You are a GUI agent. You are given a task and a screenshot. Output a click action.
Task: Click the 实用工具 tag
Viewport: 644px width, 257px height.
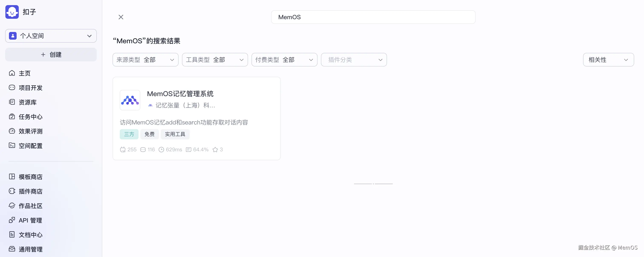point(175,134)
